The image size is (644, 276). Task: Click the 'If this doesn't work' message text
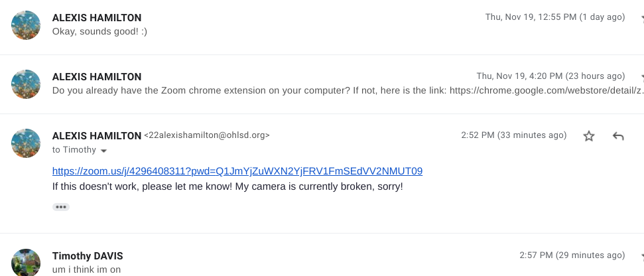(x=227, y=186)
